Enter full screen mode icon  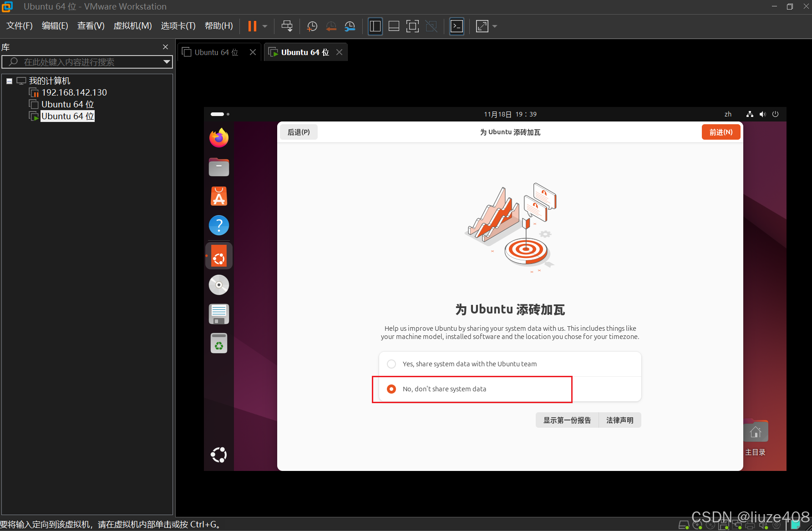(412, 26)
